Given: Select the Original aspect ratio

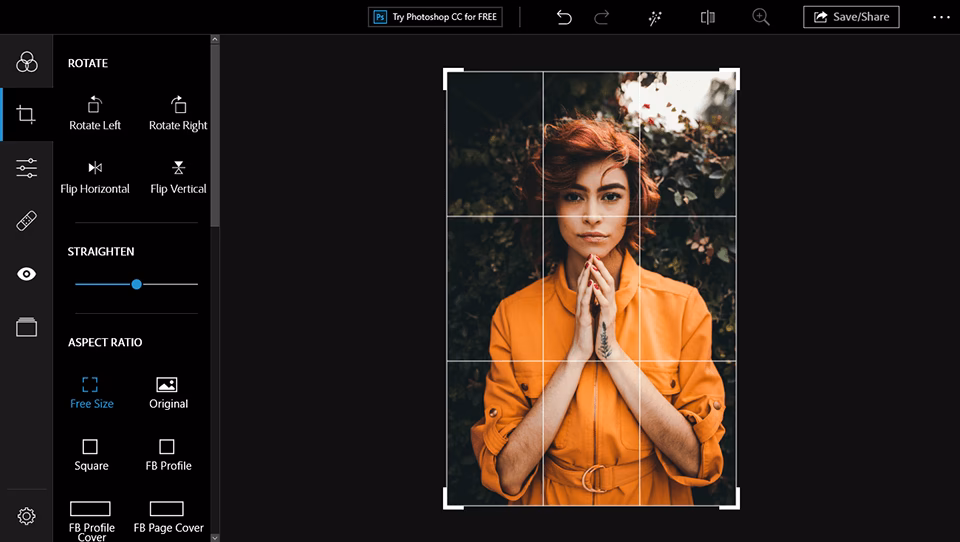Looking at the screenshot, I should click(x=167, y=392).
